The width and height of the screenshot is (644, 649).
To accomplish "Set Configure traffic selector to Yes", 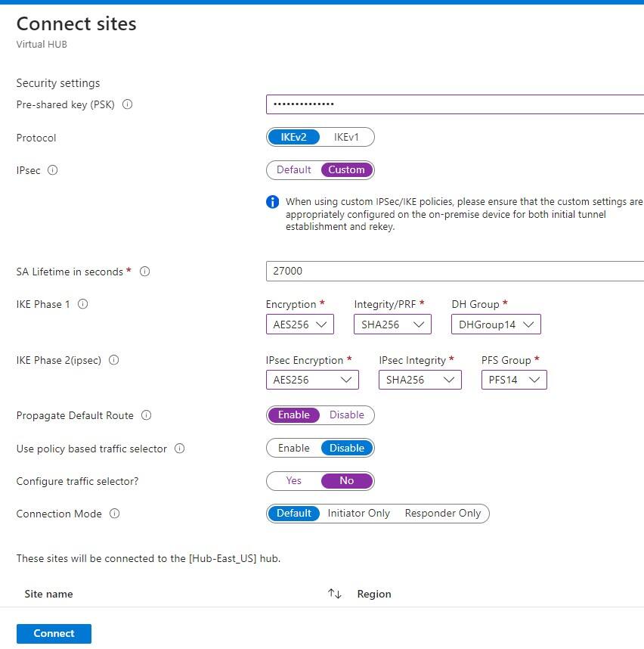I will [x=293, y=480].
